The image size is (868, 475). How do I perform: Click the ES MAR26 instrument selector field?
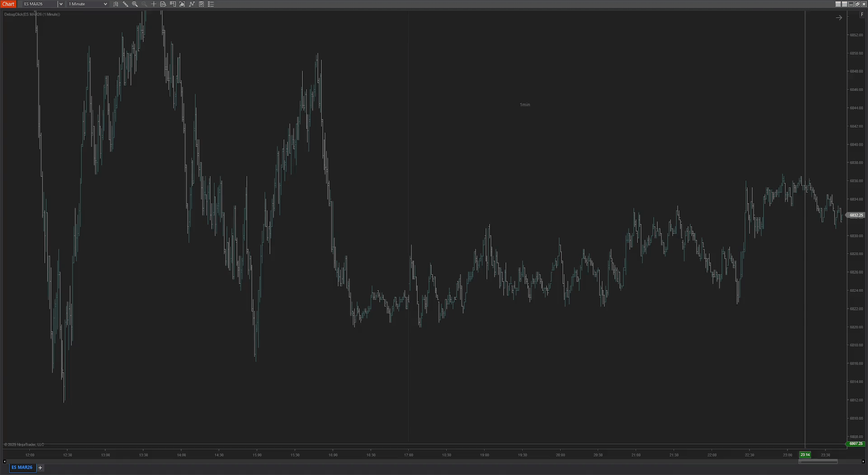[x=39, y=4]
